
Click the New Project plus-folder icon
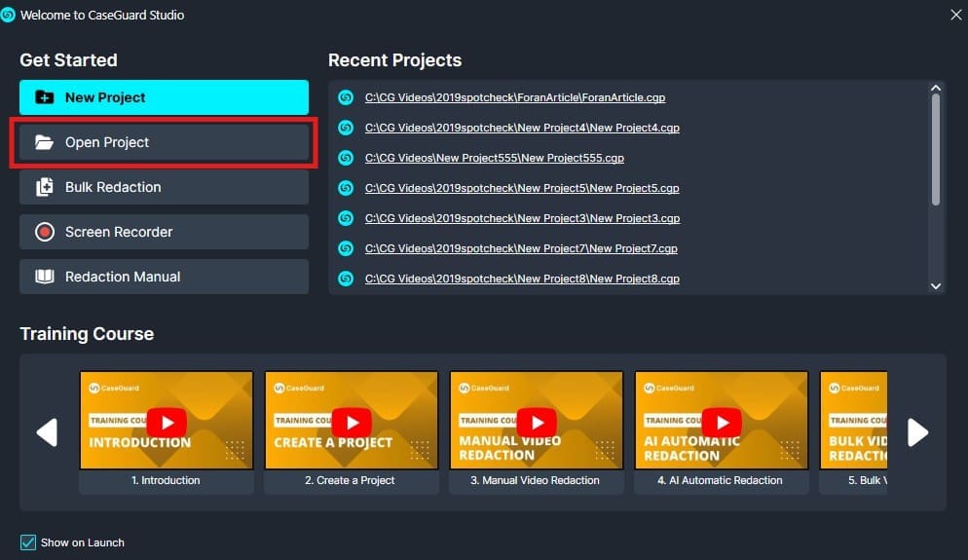(44, 97)
